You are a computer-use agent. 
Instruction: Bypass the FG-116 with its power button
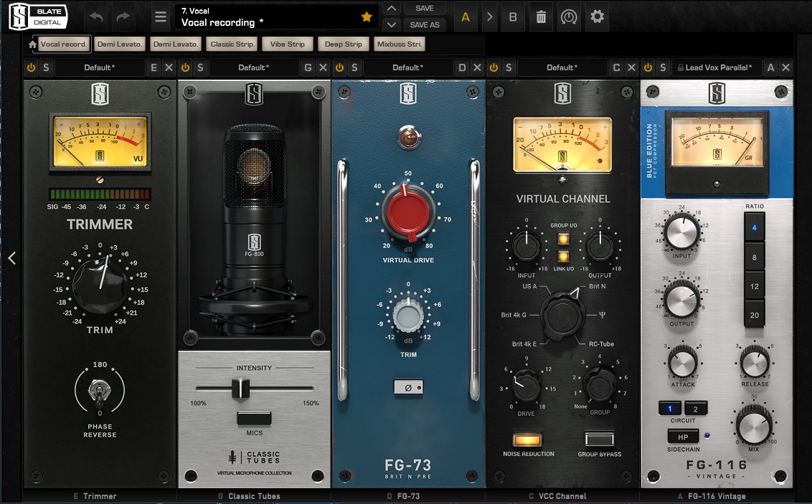tap(648, 67)
